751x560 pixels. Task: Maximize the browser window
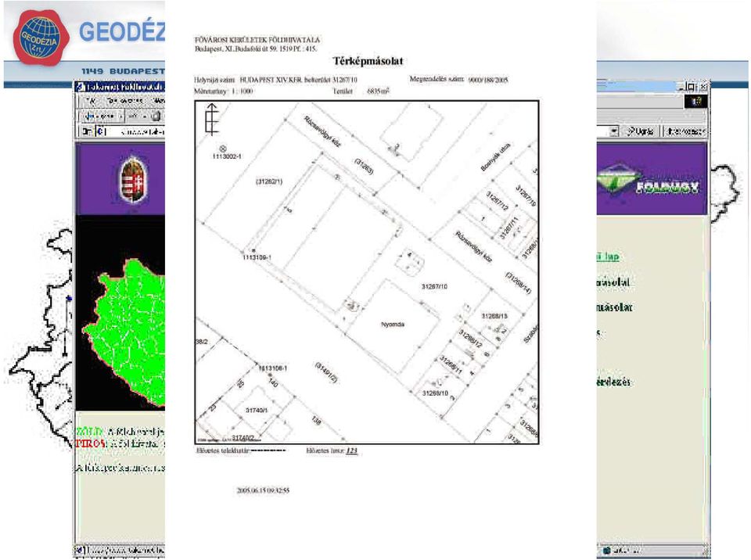point(691,87)
